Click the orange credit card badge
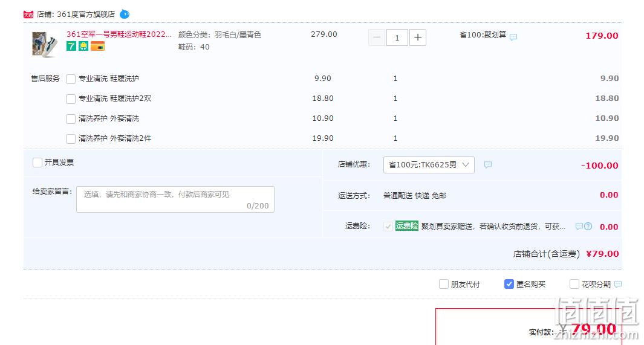644x345 pixels. pyautogui.click(x=98, y=47)
